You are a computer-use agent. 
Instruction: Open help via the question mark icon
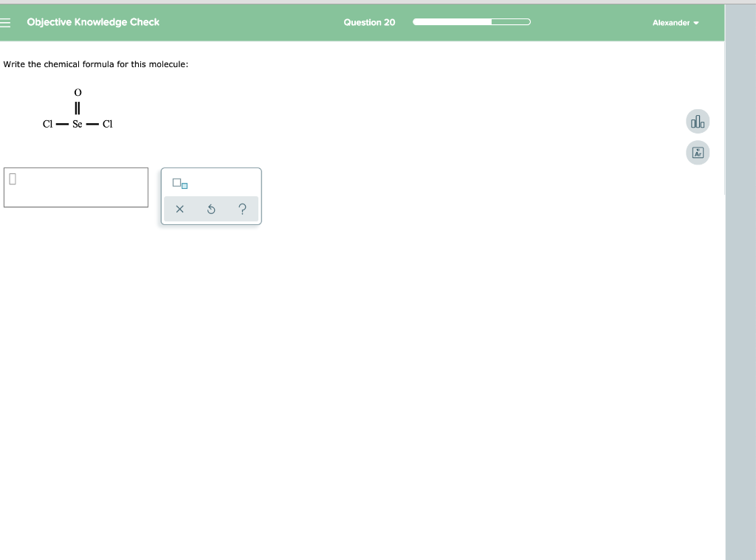pos(242,209)
